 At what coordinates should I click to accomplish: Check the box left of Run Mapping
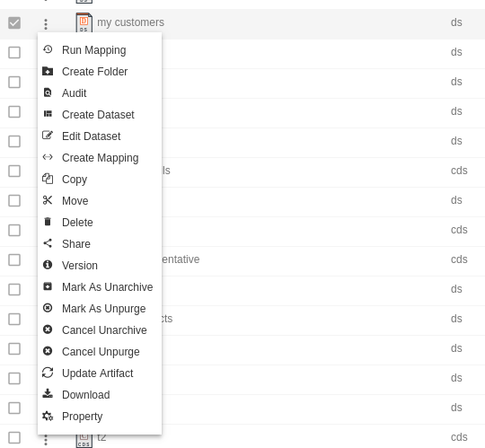pyautogui.click(x=14, y=53)
